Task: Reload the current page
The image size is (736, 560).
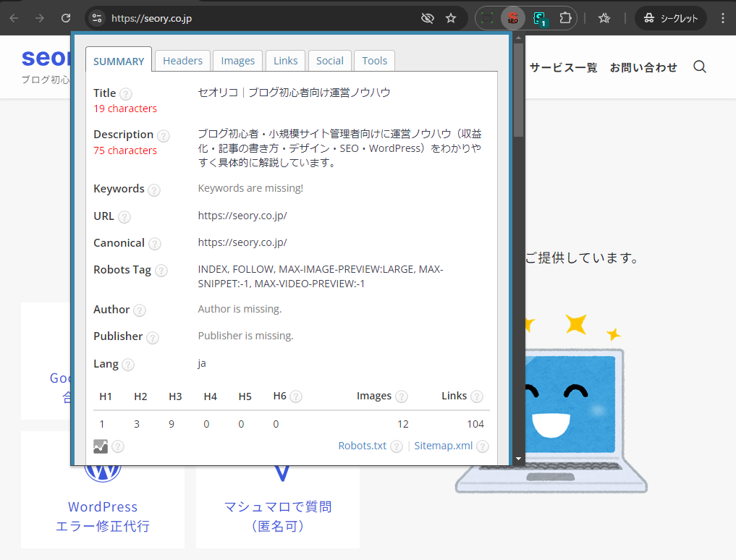Action: [x=66, y=18]
